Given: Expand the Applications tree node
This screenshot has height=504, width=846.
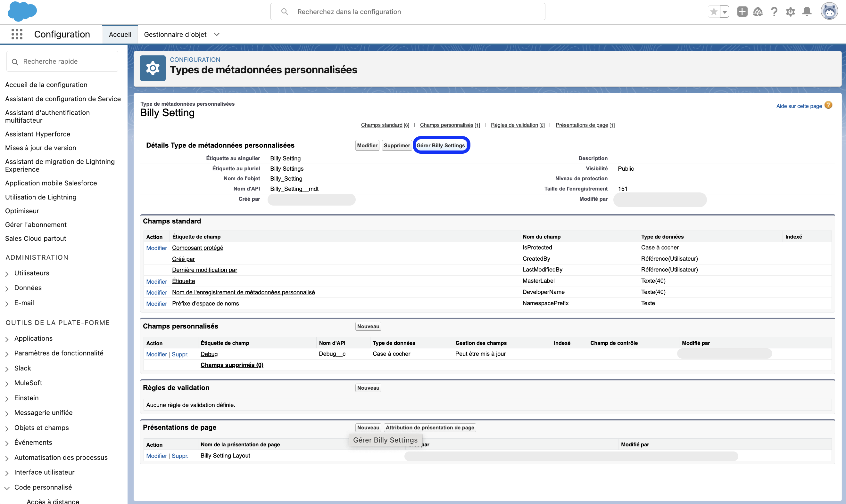Looking at the screenshot, I should 7,339.
